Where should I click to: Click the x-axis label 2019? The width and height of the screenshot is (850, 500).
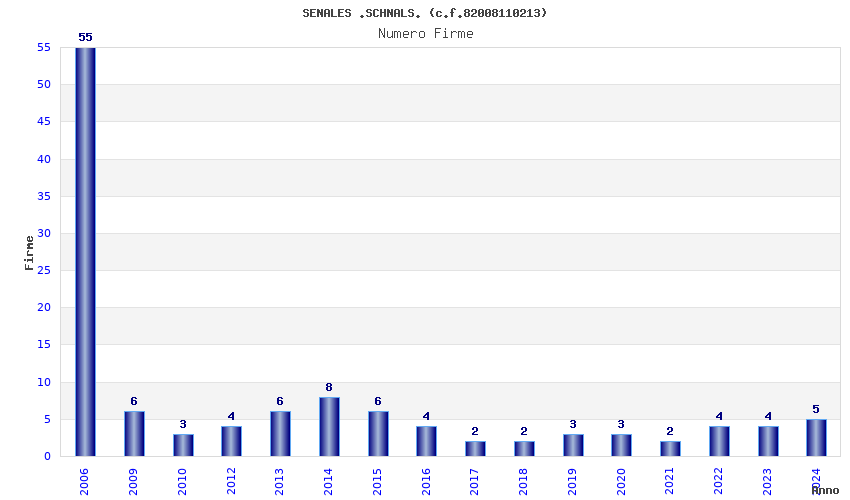pos(572,482)
